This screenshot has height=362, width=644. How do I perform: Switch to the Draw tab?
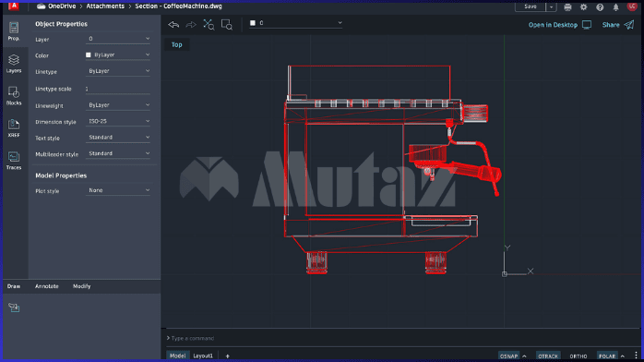point(14,286)
